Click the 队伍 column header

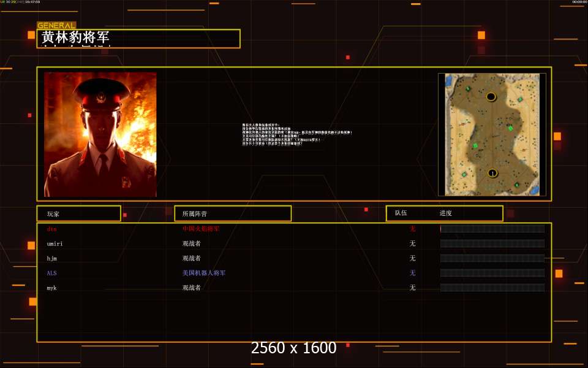coord(401,213)
